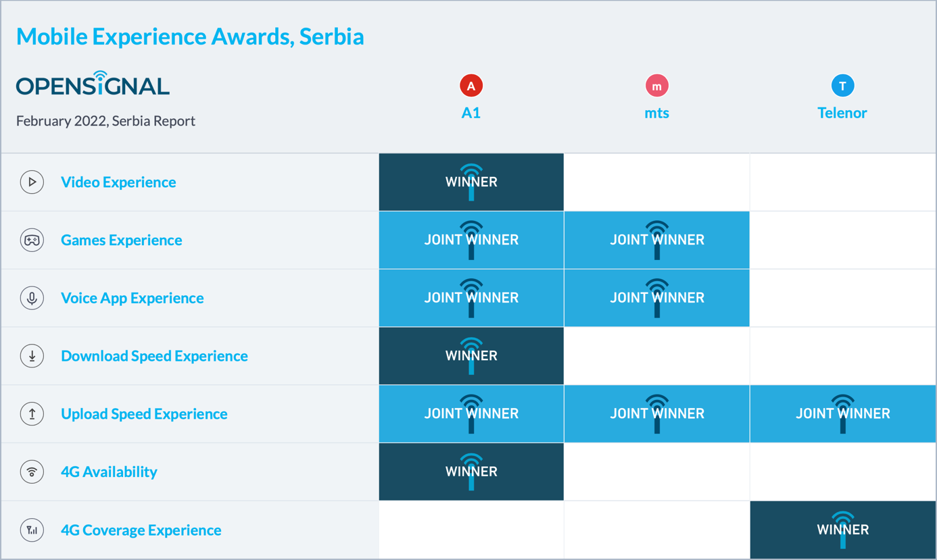Click the red A1 operator logo
937x560 pixels.
coord(471,86)
